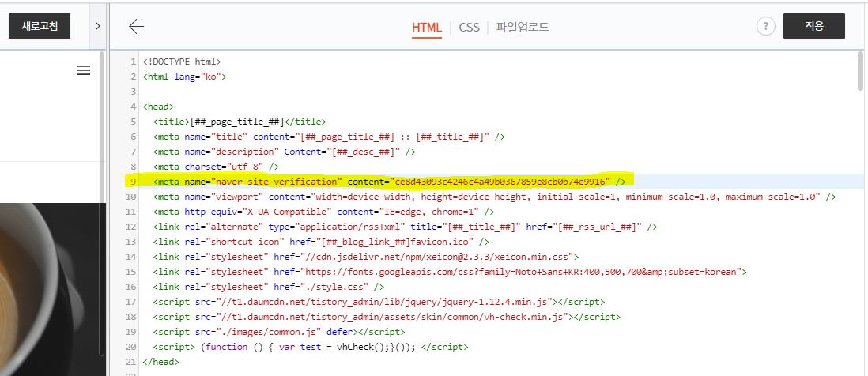Open the 파일업로드 tab
The height and width of the screenshot is (376, 868).
[x=523, y=27]
